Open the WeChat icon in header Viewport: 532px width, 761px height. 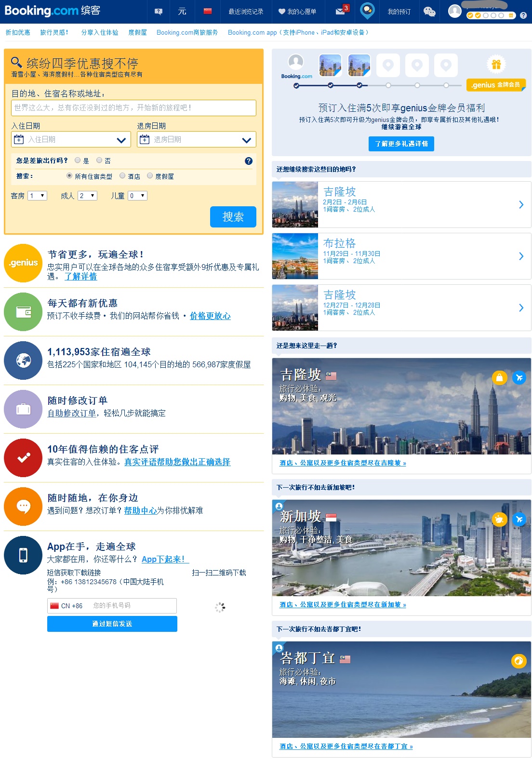pyautogui.click(x=429, y=12)
